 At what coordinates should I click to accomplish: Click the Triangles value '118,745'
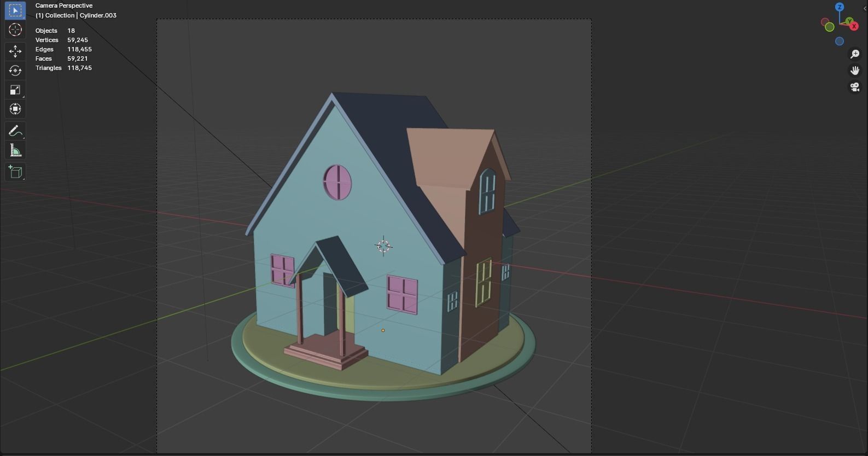(79, 68)
